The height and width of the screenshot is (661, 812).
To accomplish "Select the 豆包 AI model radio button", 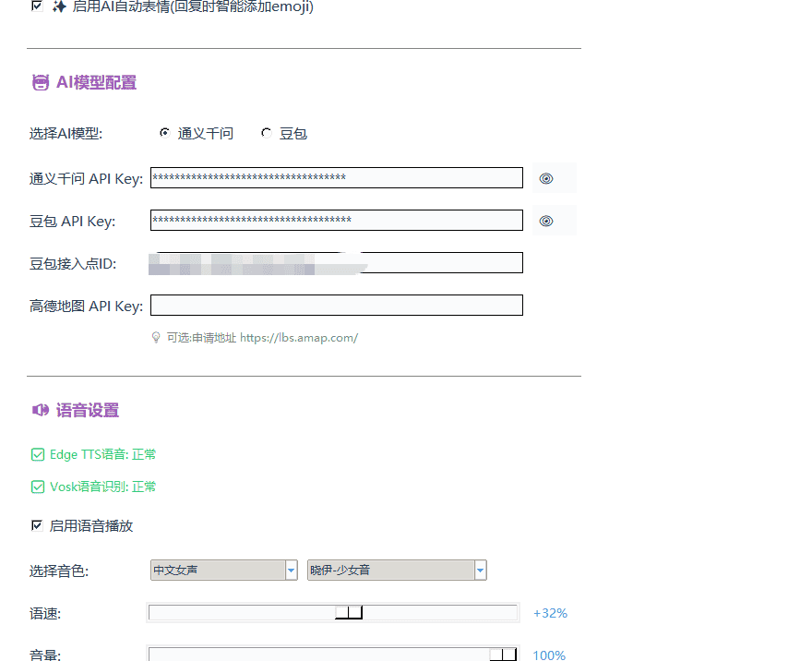I will click(x=265, y=132).
